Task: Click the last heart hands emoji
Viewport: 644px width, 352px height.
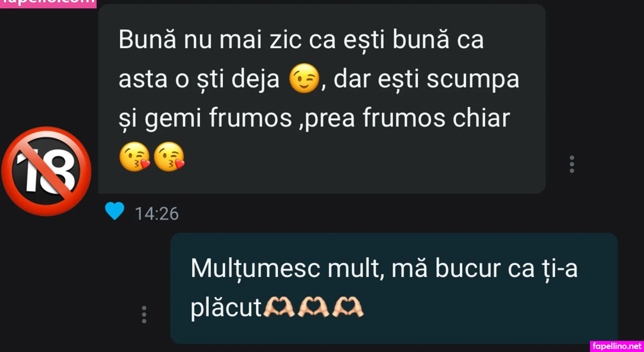Action: click(348, 307)
